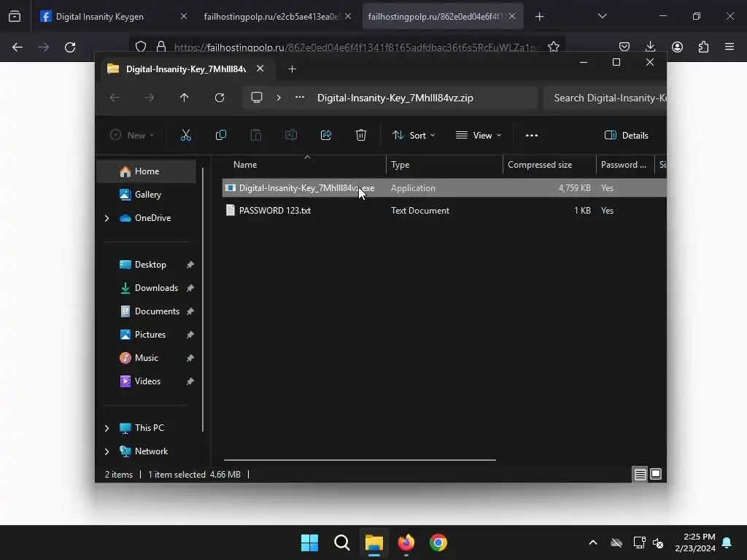Cut the selected file with scissors icon
Screen dimensions: 747x560
[x=186, y=135]
